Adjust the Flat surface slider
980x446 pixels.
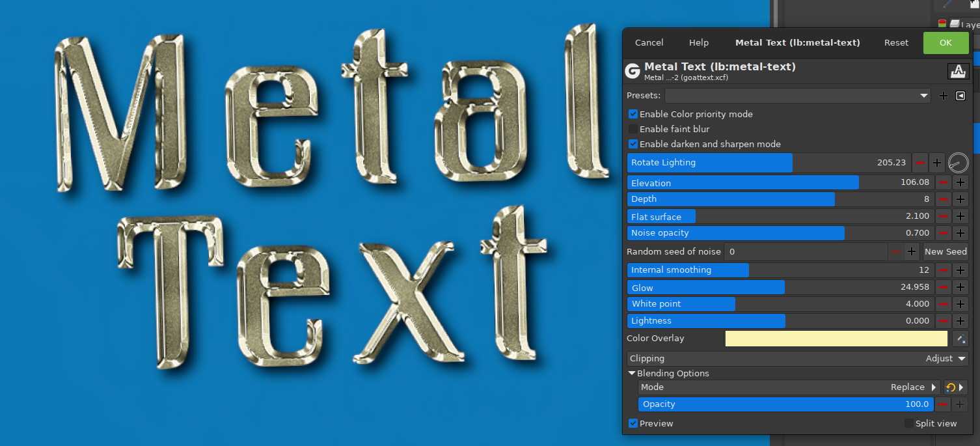coord(781,216)
